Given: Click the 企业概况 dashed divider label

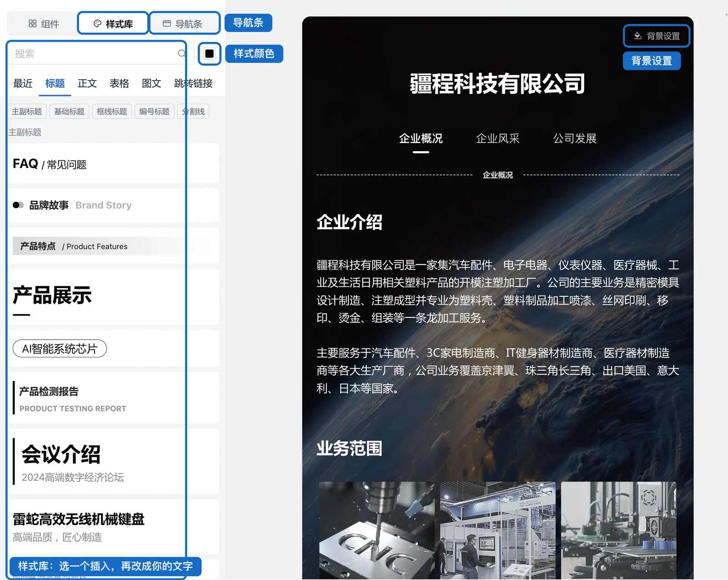Looking at the screenshot, I should tap(498, 175).
